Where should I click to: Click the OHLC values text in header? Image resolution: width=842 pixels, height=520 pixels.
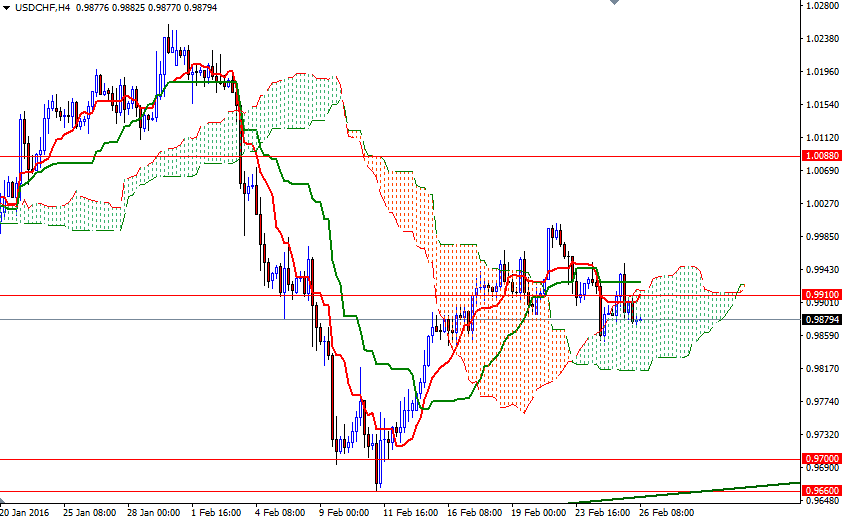click(147, 8)
